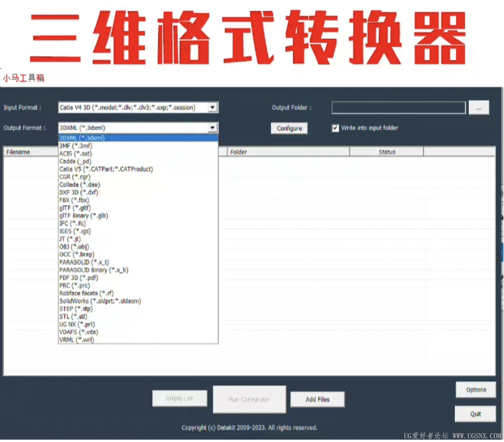The image size is (504, 442).
Task: Pick Cadds (_pd) from the list
Action: (x=138, y=161)
